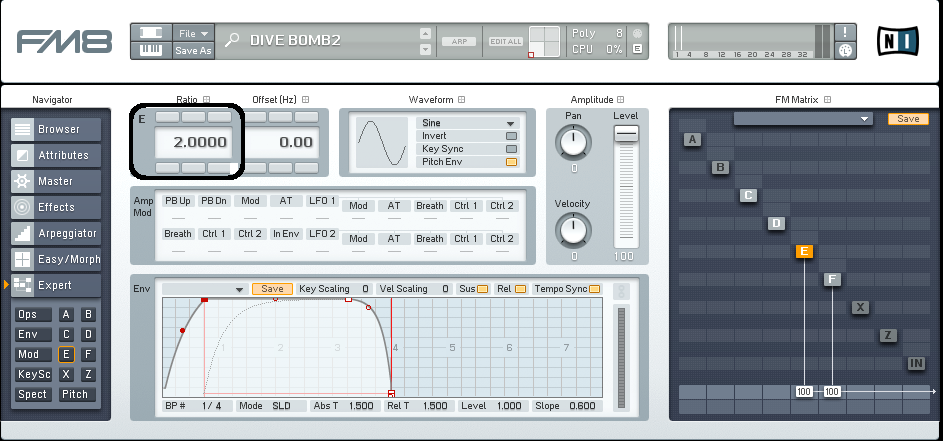Open Spect view in Expert section
This screenshot has width=943, height=441.
click(x=33, y=394)
